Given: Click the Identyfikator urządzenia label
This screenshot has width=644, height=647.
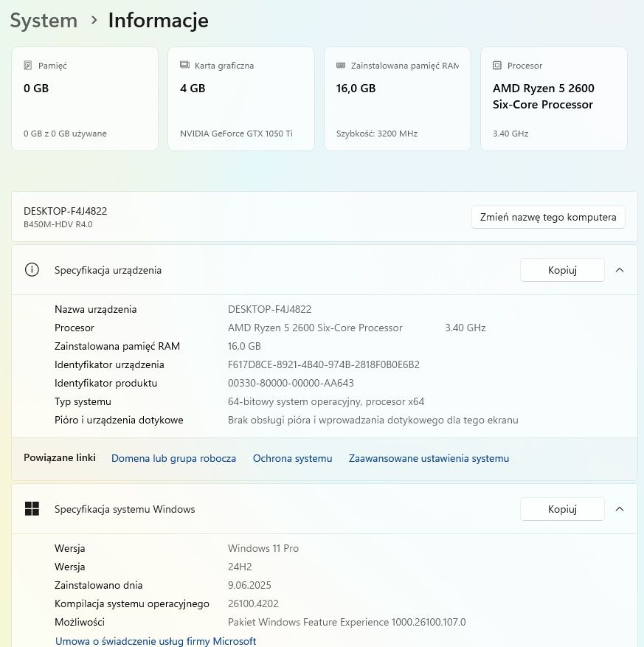Looking at the screenshot, I should coord(109,364).
